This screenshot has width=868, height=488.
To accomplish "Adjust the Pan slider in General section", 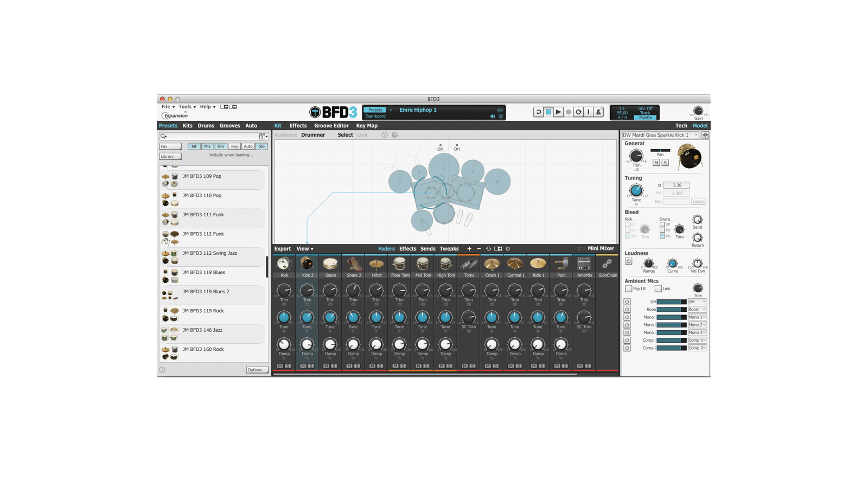I will [660, 150].
